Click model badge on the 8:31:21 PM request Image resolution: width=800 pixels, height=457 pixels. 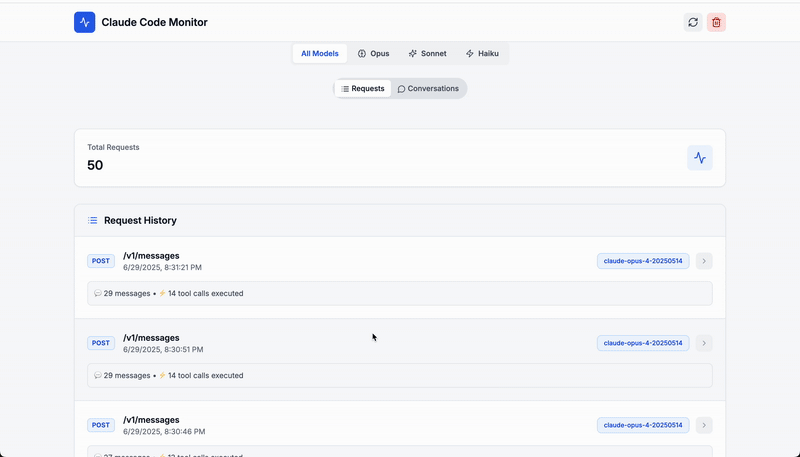click(x=643, y=261)
